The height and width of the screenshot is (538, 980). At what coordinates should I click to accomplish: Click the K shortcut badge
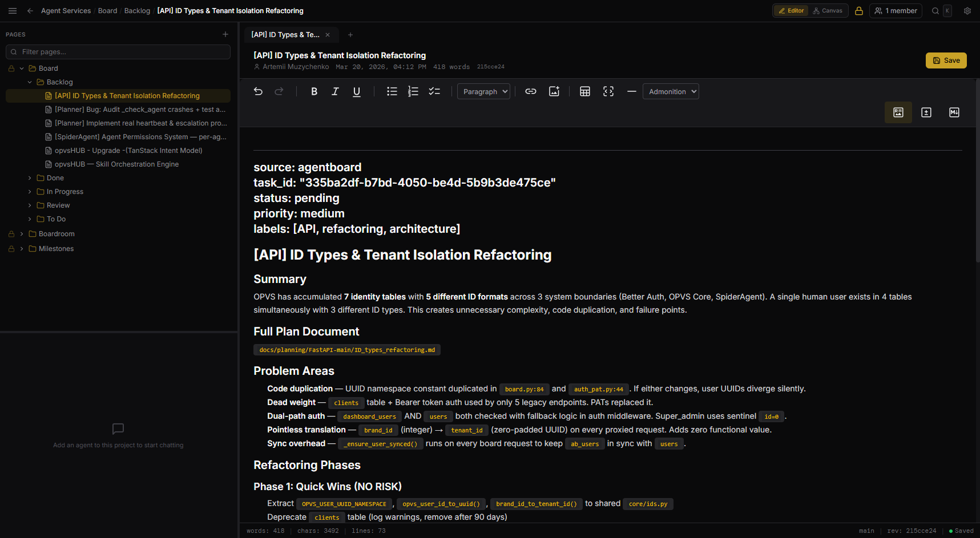[x=947, y=11]
